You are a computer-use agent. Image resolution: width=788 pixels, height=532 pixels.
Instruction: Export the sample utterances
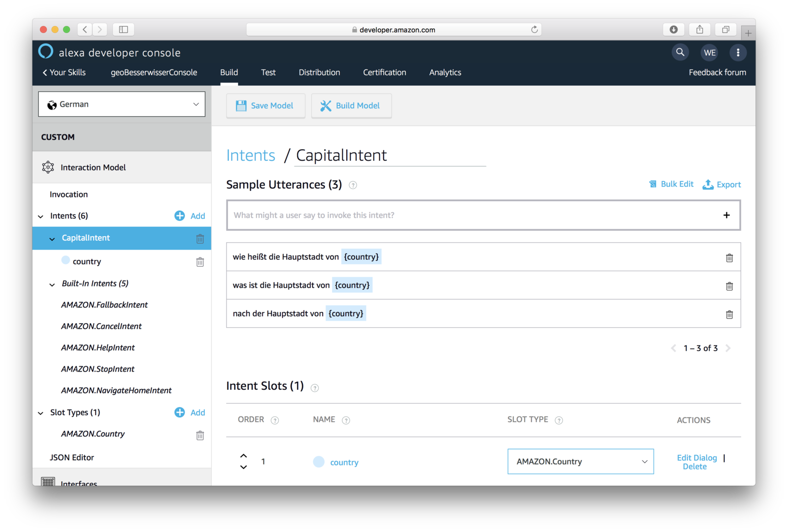722,185
